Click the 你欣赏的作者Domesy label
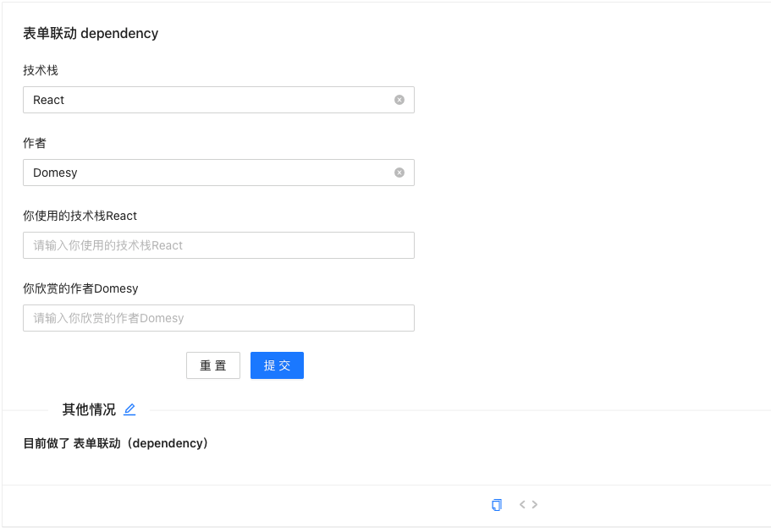771x532 pixels. [x=80, y=288]
